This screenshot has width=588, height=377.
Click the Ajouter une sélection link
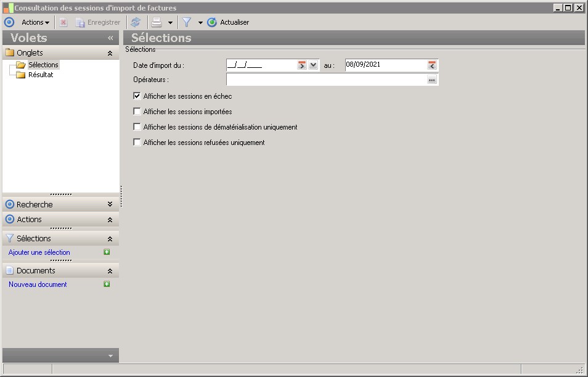click(x=39, y=252)
